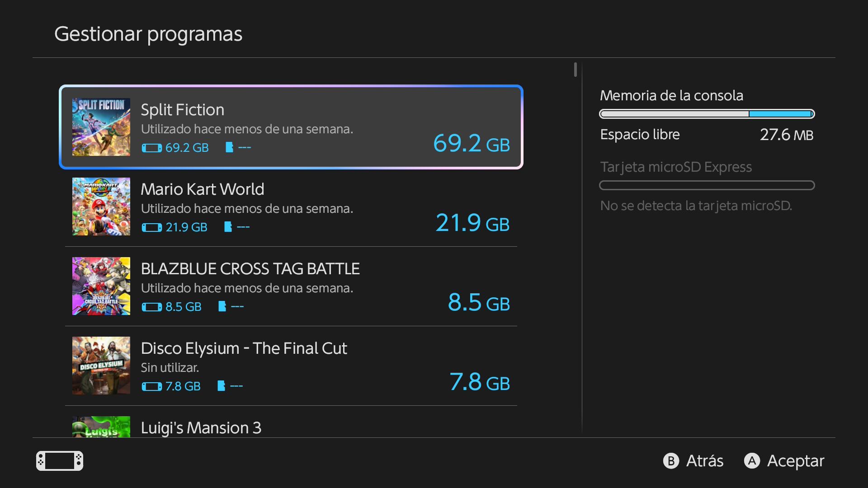Viewport: 868px width, 488px height.
Task: Click the console storage icon under Split Fiction
Action: (x=151, y=148)
